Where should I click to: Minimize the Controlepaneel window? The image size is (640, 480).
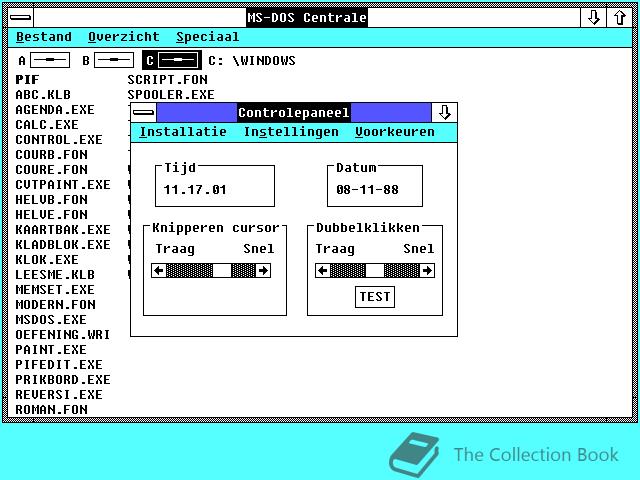(x=444, y=113)
